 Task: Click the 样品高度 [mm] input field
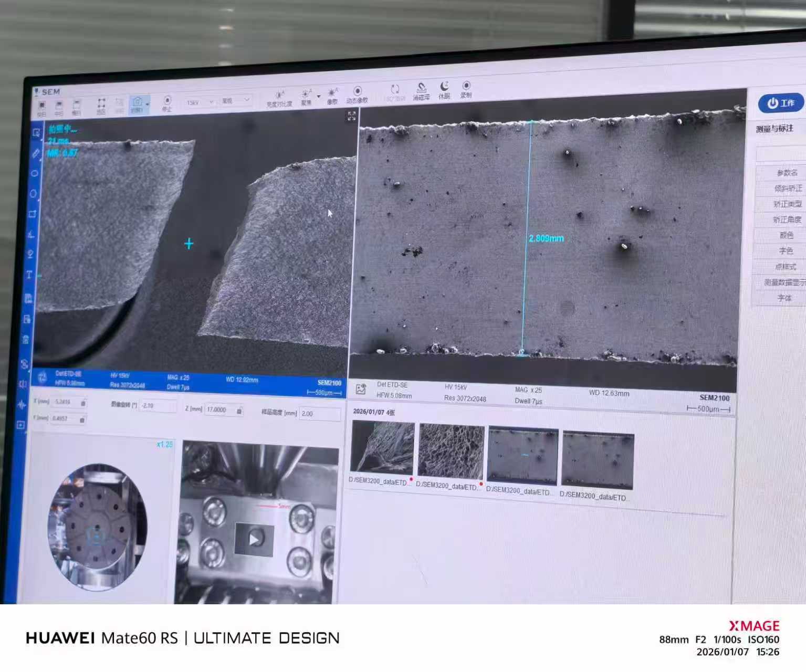[x=319, y=414]
